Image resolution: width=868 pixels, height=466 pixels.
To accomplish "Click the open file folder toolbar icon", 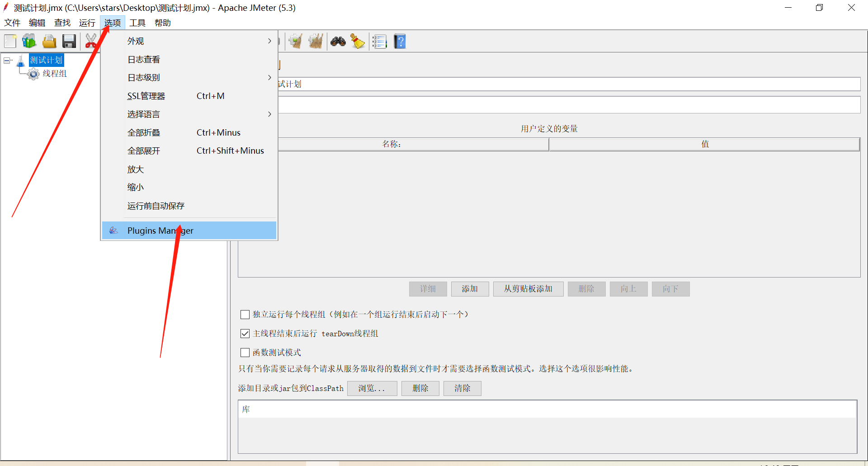I will pos(49,41).
